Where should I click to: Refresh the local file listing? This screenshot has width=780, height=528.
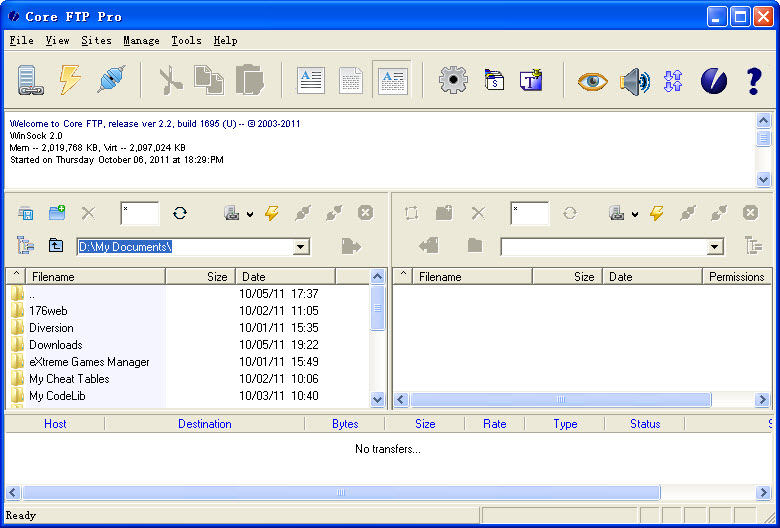coord(180,213)
